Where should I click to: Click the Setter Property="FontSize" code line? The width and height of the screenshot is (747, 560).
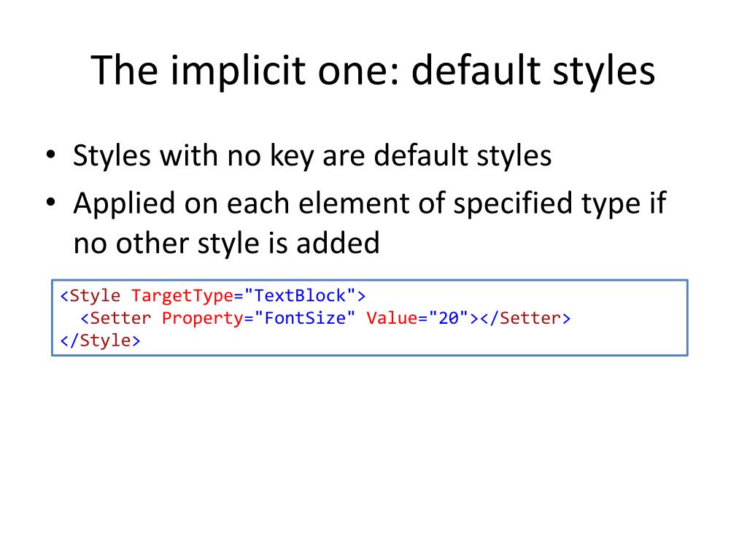[x=325, y=318]
